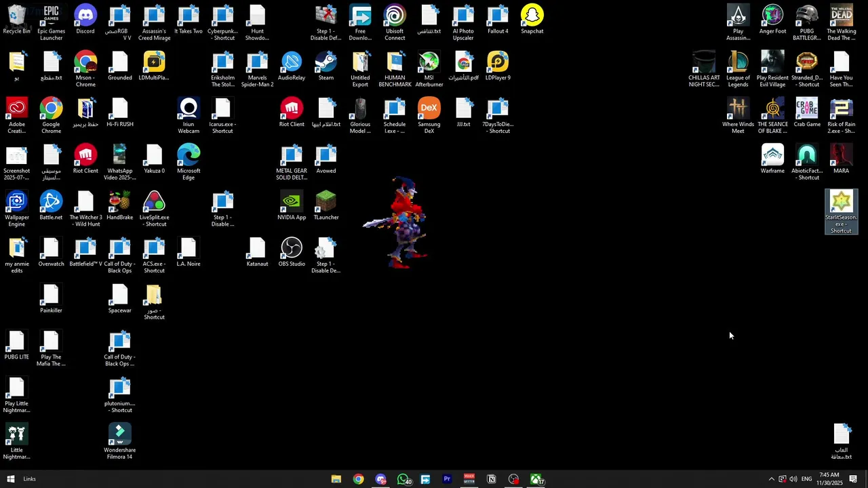Screen dimensions: 868x488
Task: Select the Crab Game shortcut
Action: click(807, 113)
